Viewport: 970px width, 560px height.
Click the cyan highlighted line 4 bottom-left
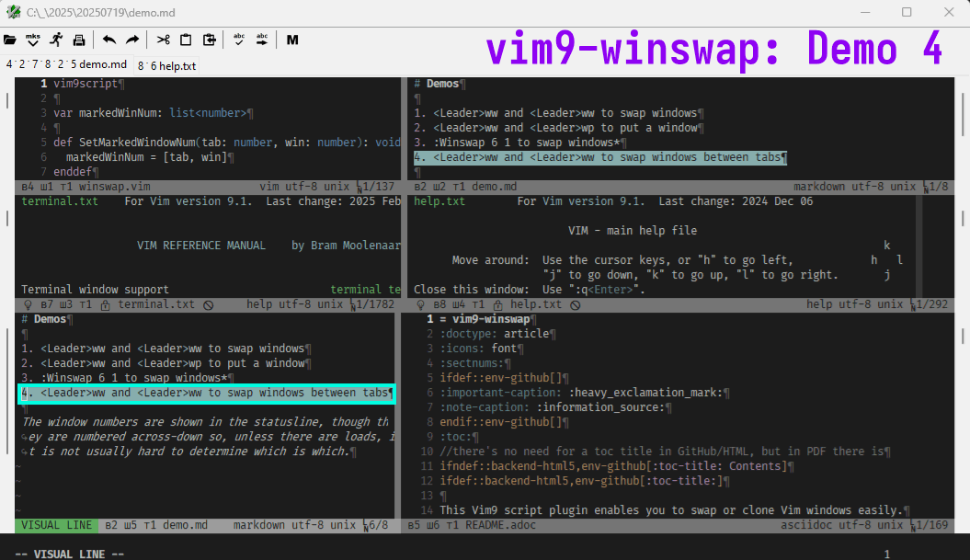pyautogui.click(x=207, y=393)
